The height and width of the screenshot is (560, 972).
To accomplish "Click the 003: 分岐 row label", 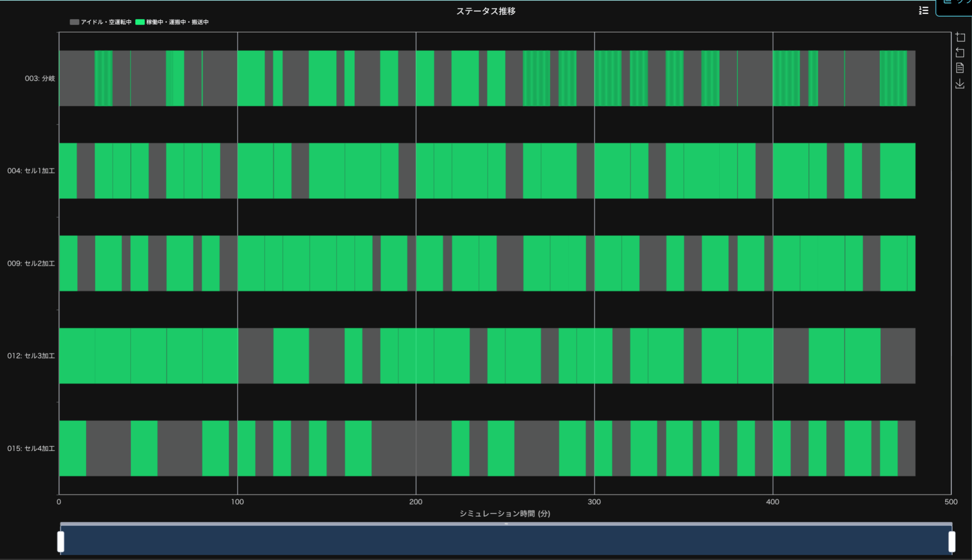I will (40, 79).
